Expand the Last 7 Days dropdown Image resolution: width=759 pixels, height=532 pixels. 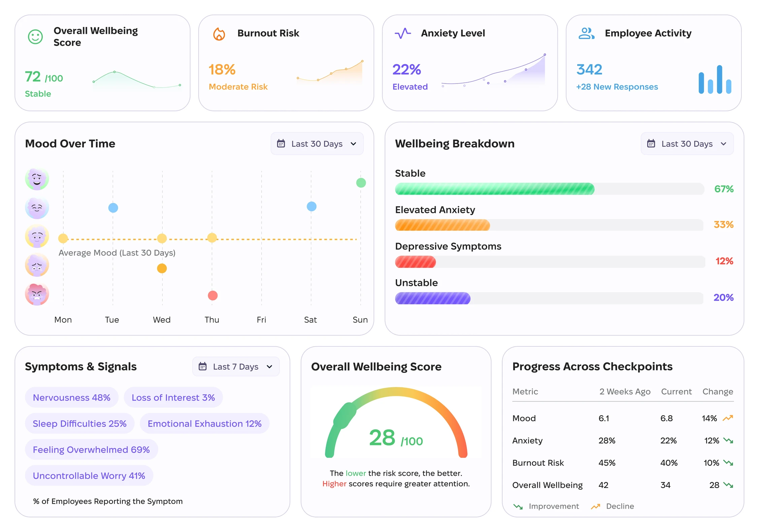(236, 366)
